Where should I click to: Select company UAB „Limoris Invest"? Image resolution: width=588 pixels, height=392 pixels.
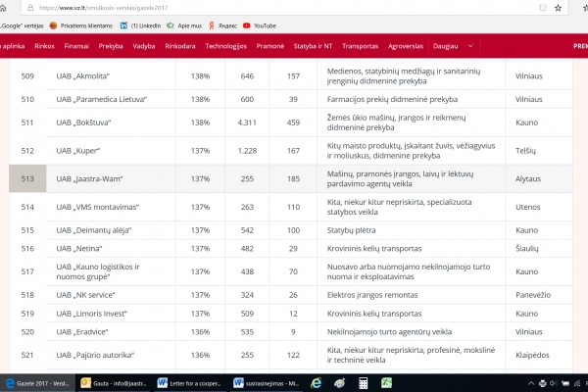91,314
